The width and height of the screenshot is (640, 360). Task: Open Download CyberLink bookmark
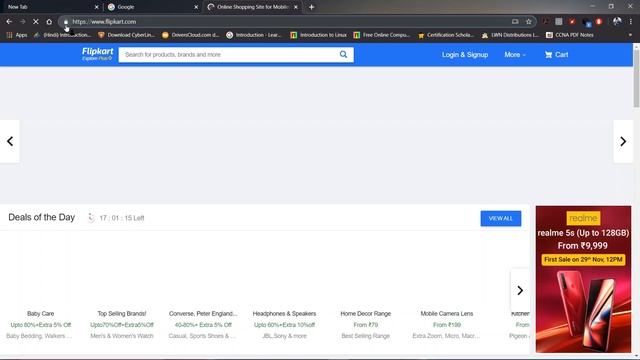[127, 35]
